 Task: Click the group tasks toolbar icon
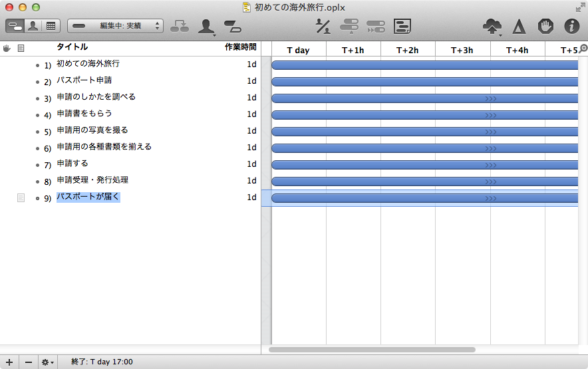tap(180, 26)
